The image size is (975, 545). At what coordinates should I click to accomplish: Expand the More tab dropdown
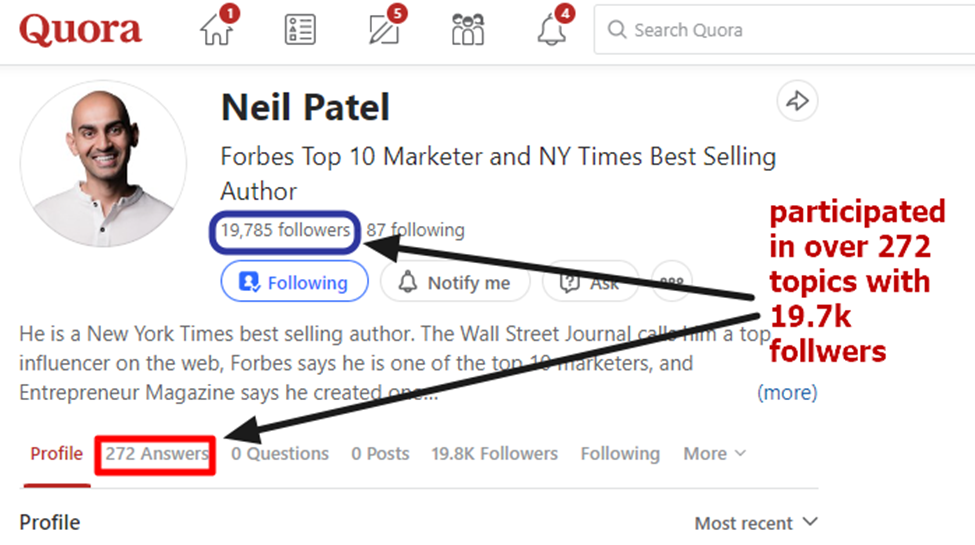pyautogui.click(x=714, y=453)
